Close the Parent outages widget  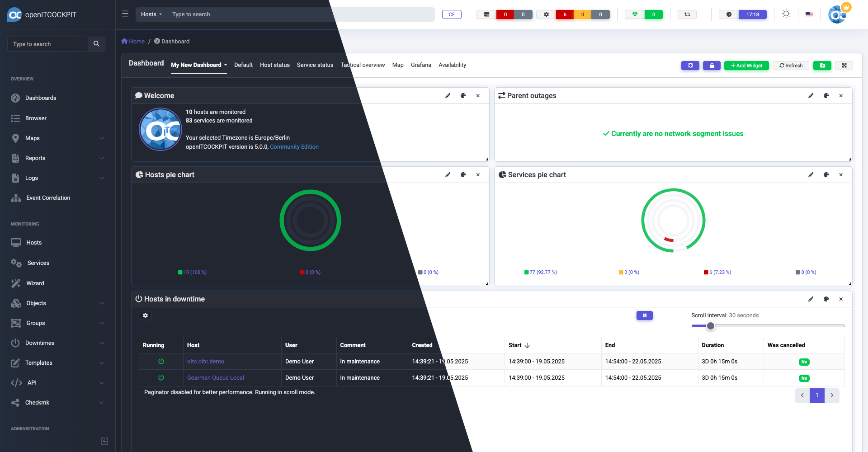[841, 96]
